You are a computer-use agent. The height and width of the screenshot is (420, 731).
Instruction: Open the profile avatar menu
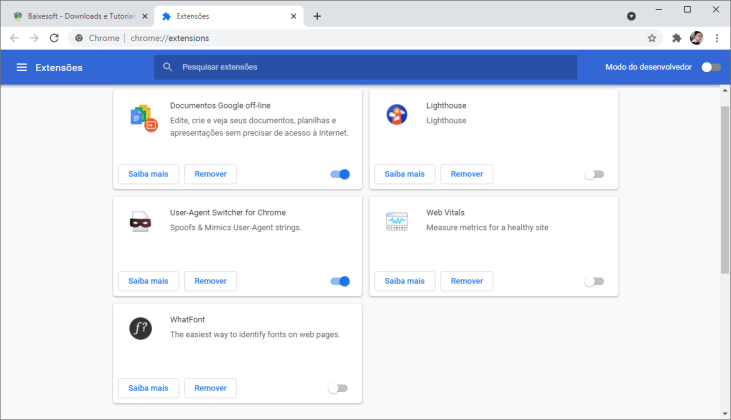tap(697, 38)
